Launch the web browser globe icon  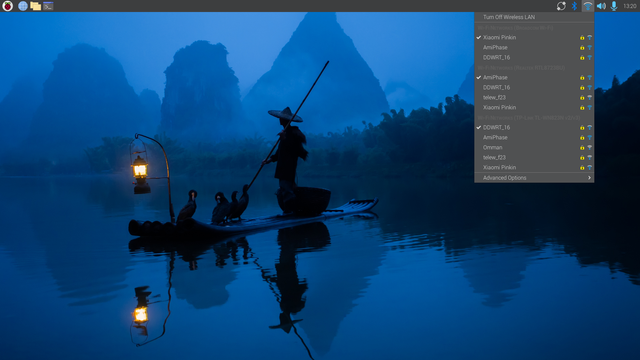pos(23,6)
